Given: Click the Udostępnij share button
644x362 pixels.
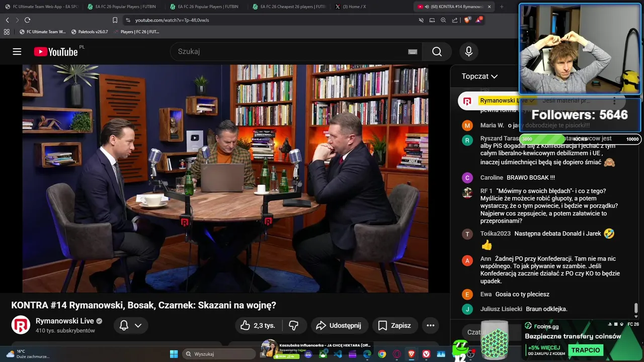Looking at the screenshot, I should 339,325.
